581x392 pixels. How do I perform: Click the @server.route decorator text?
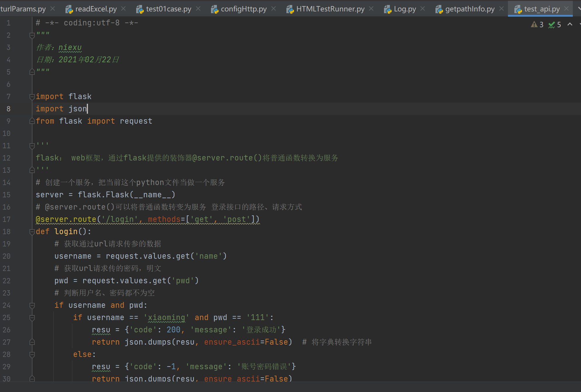click(x=66, y=219)
